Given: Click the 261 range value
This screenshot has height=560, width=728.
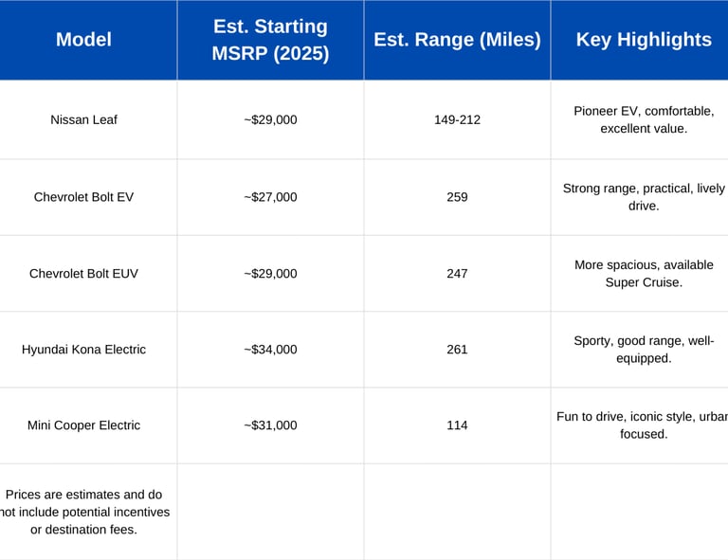Looking at the screenshot, I should [457, 350].
